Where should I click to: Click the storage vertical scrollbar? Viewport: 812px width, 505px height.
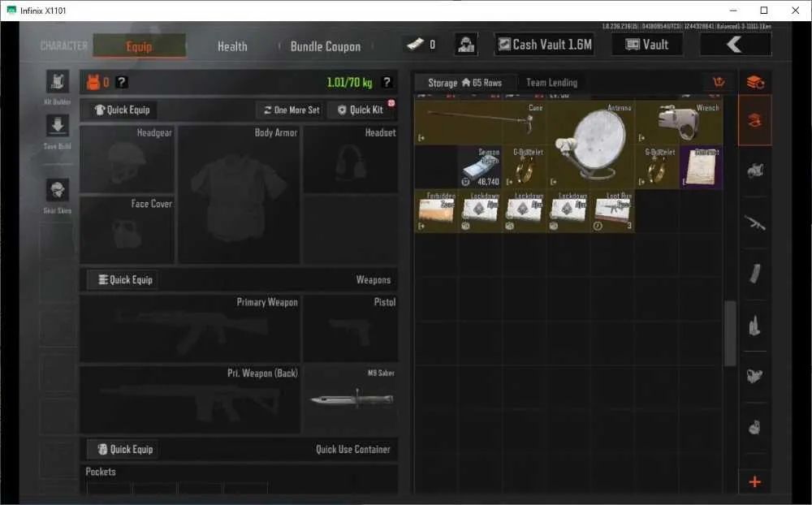pos(730,333)
